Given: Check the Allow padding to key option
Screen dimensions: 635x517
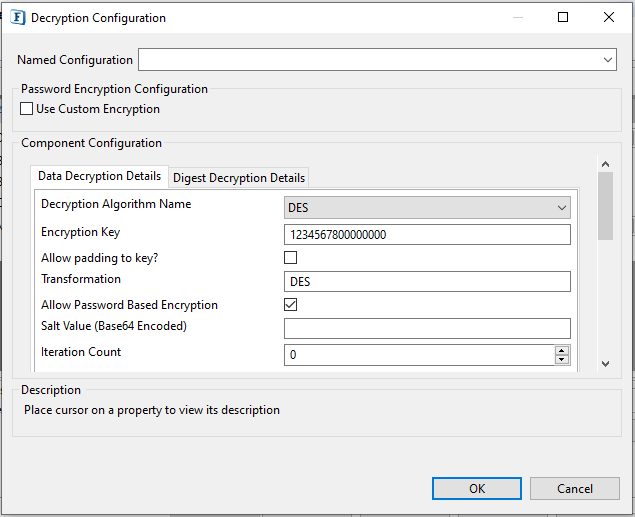Looking at the screenshot, I should pyautogui.click(x=290, y=257).
